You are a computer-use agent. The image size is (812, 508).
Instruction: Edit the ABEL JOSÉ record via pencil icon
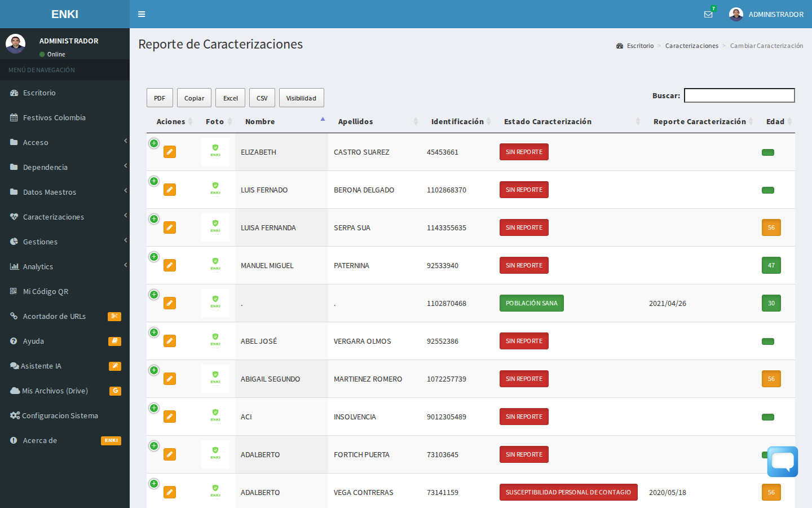[x=170, y=341]
